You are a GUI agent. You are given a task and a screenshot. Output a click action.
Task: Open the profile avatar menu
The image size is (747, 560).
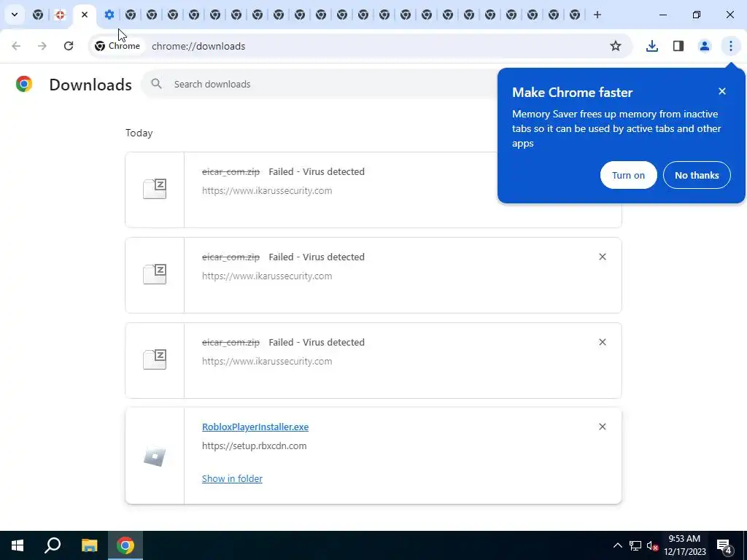pyautogui.click(x=704, y=46)
